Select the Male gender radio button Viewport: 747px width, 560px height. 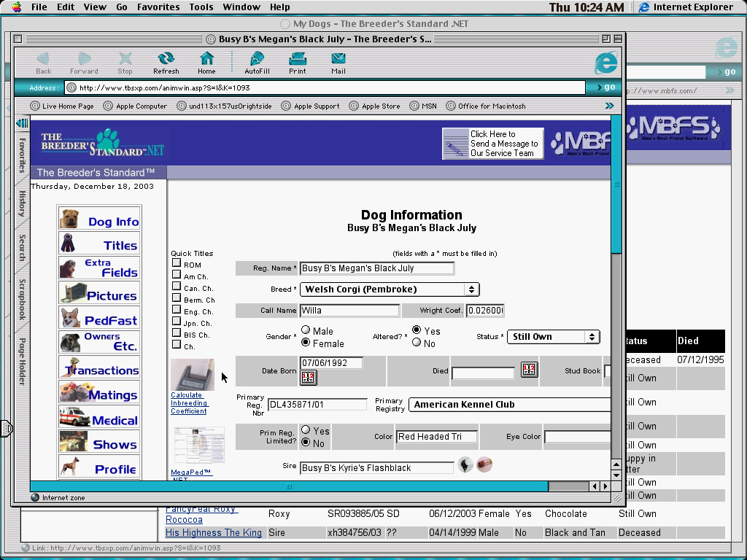pyautogui.click(x=306, y=330)
